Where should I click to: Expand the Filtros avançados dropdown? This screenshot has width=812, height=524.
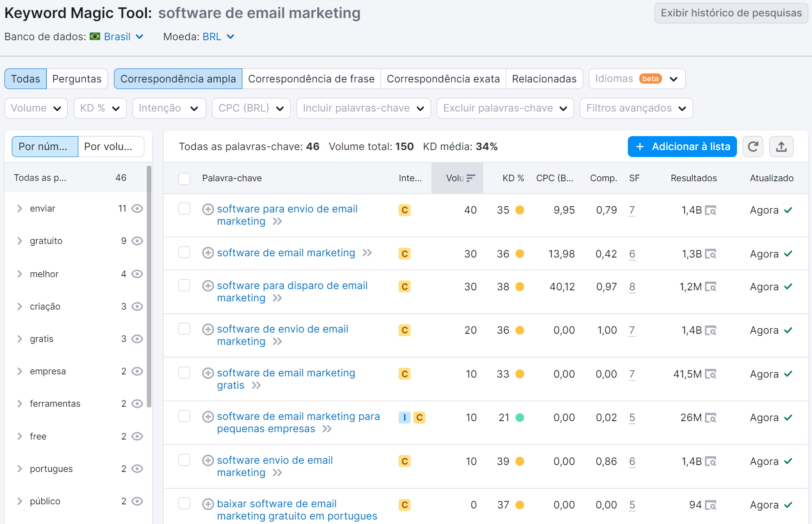click(636, 108)
